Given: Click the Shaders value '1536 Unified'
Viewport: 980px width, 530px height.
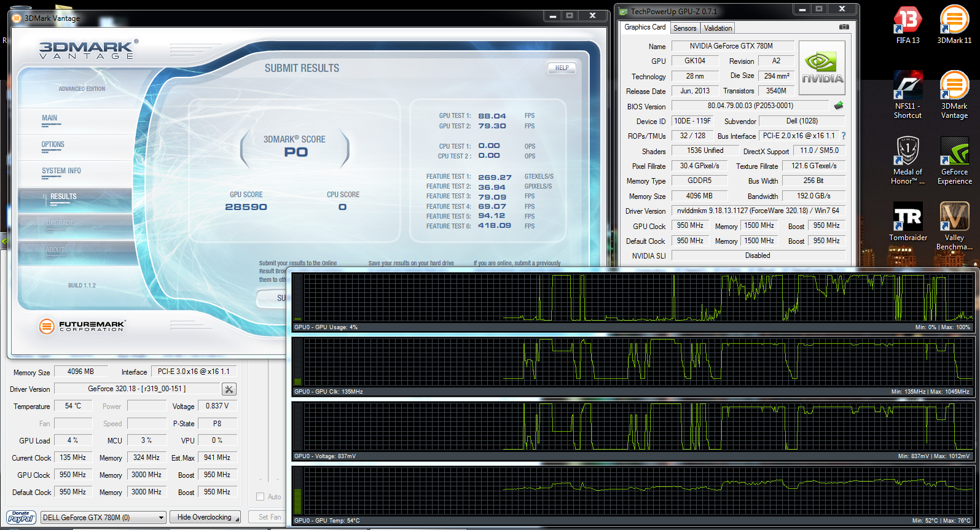Looking at the screenshot, I should (705, 150).
